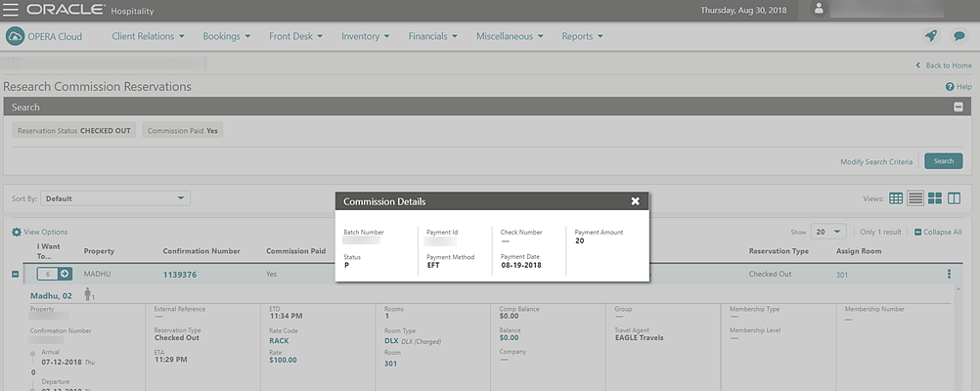Image resolution: width=980 pixels, height=391 pixels.
Task: Click the Modify Search Criteria link
Action: [x=876, y=161]
